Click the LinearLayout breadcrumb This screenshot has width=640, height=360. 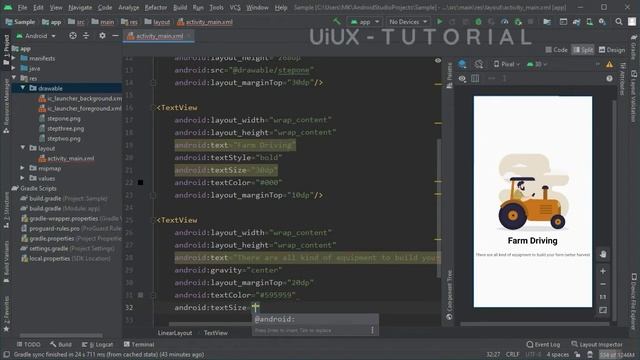175,333
